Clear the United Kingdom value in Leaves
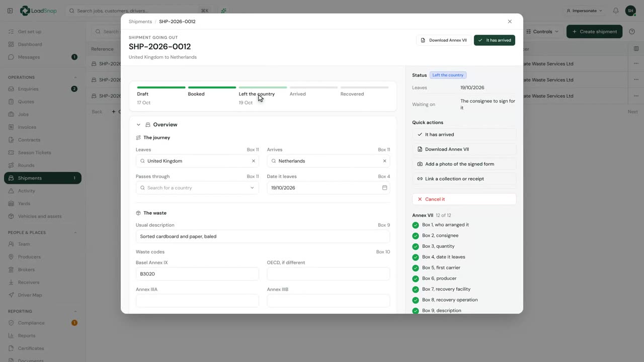 tap(254, 161)
